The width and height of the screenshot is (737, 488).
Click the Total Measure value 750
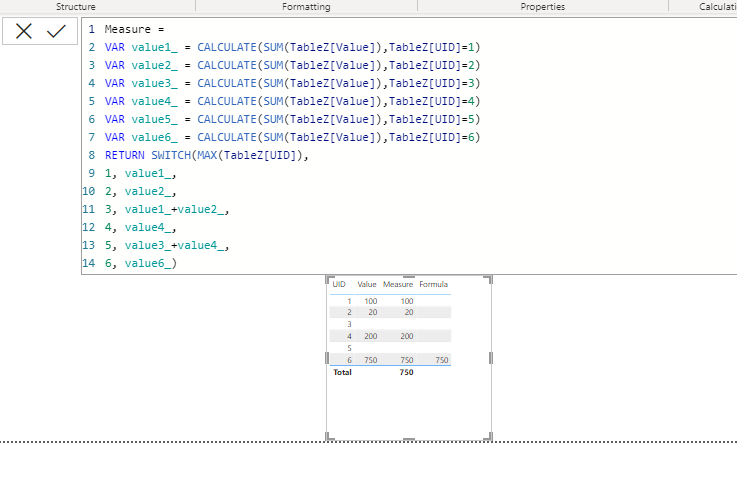407,372
